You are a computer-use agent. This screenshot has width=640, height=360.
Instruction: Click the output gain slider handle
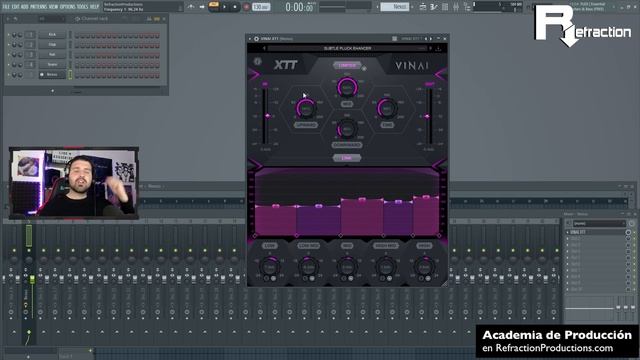[x=427, y=116]
